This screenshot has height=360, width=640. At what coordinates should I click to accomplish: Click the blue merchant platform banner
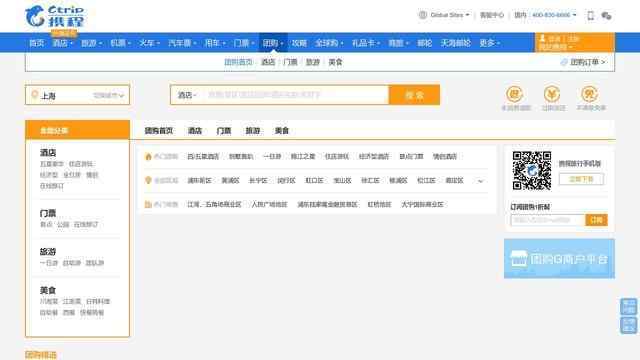559,259
